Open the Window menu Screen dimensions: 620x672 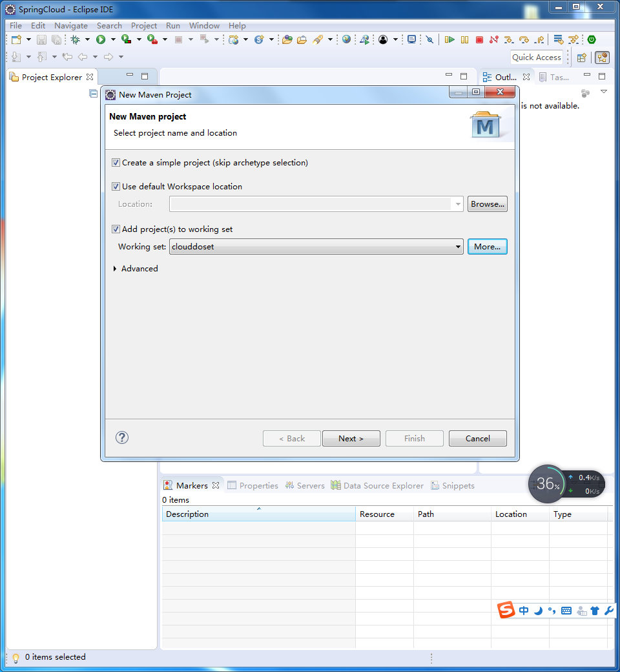tap(204, 26)
